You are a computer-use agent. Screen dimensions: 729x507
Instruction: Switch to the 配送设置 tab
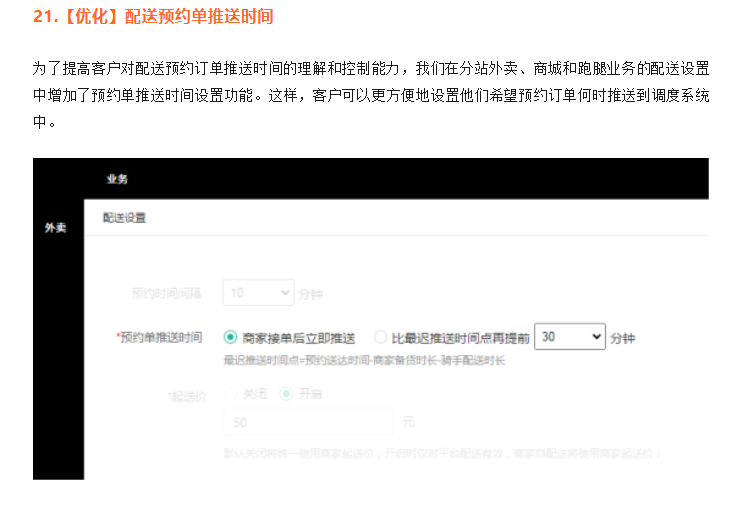tap(125, 217)
